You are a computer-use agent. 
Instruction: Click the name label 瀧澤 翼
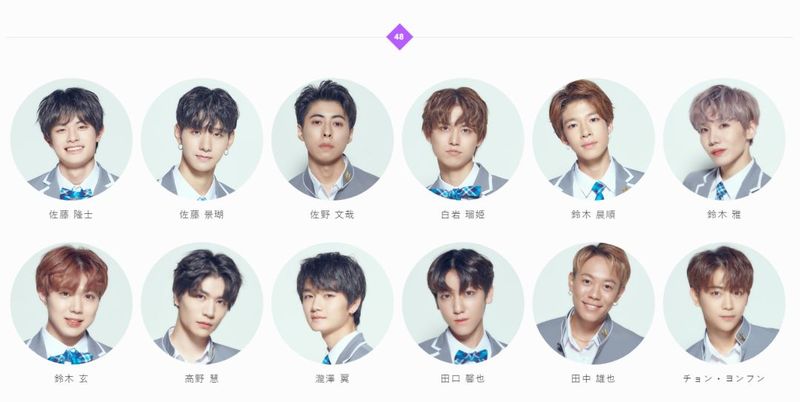tap(333, 379)
